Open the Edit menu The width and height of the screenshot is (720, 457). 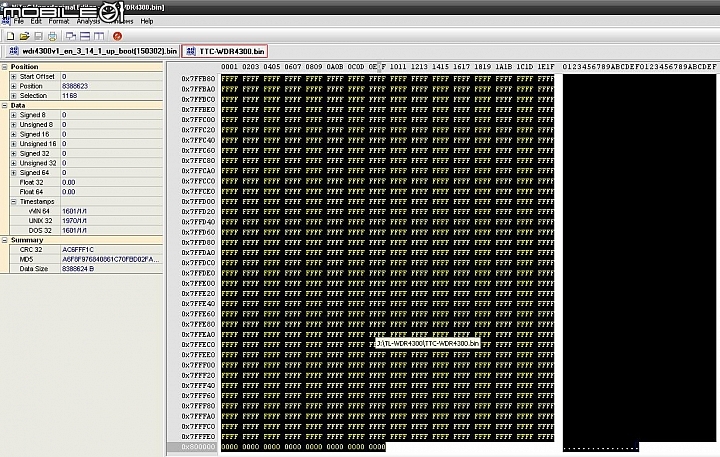pos(36,21)
